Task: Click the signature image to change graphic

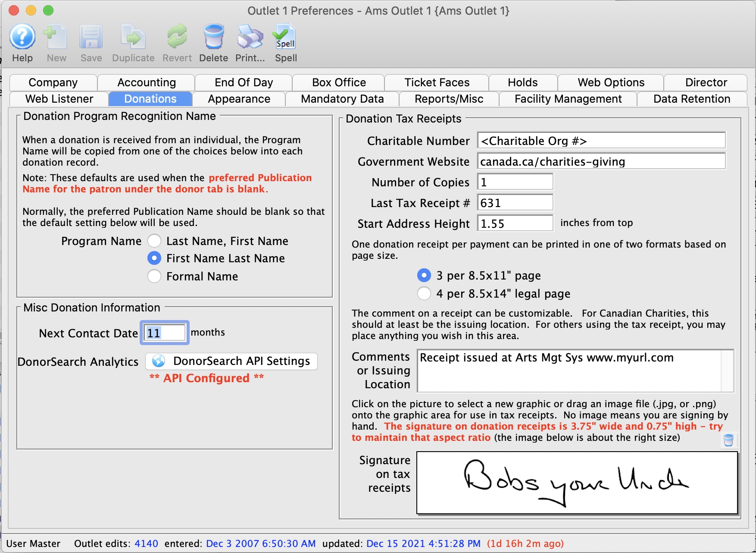Action: point(577,482)
